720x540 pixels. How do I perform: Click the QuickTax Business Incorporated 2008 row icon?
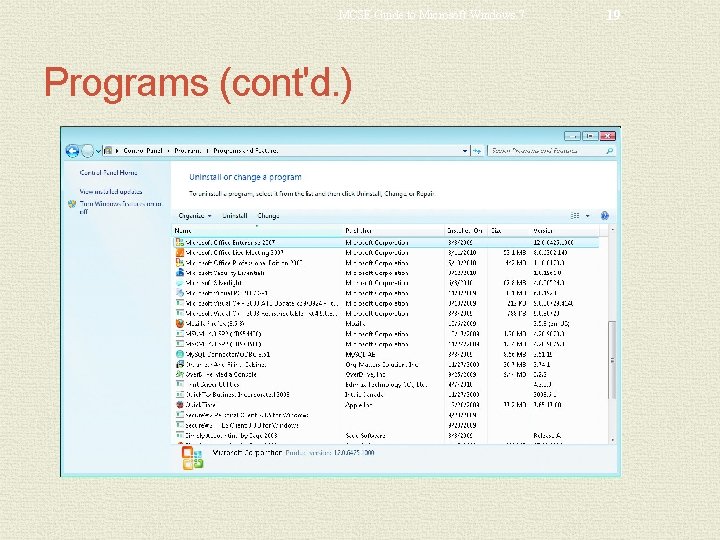point(180,394)
